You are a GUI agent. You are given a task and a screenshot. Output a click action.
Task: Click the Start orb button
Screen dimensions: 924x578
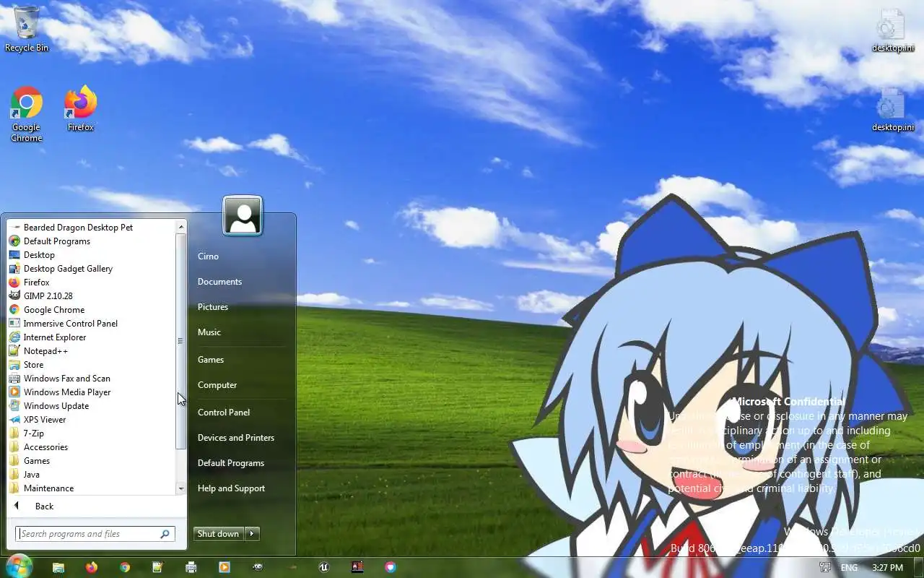tap(19, 567)
